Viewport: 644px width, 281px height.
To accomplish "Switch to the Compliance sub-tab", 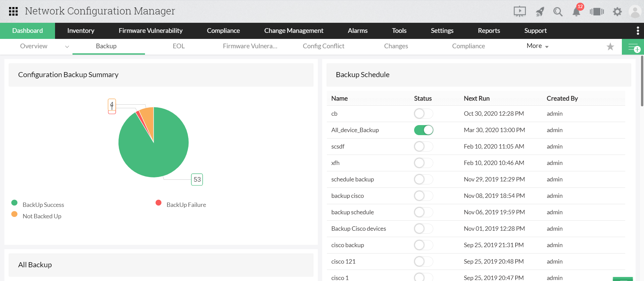I will tap(468, 46).
